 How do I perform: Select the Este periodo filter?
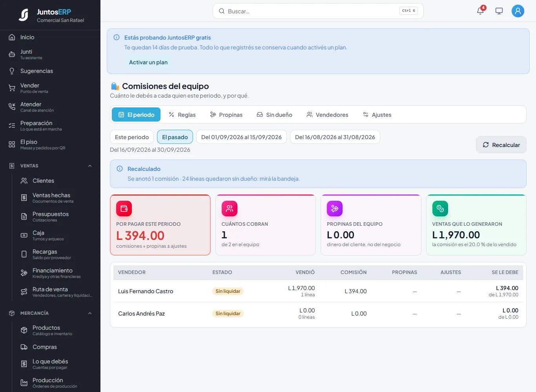[132, 137]
